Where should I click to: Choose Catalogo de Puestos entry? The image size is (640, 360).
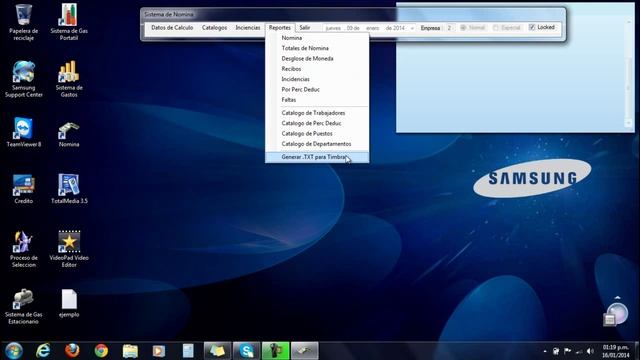click(317, 133)
